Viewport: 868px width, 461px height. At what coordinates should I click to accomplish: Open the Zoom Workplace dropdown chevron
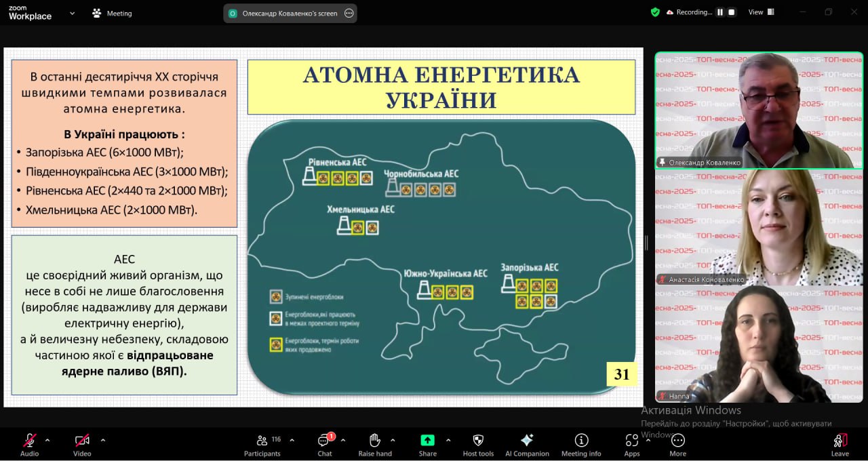click(73, 13)
